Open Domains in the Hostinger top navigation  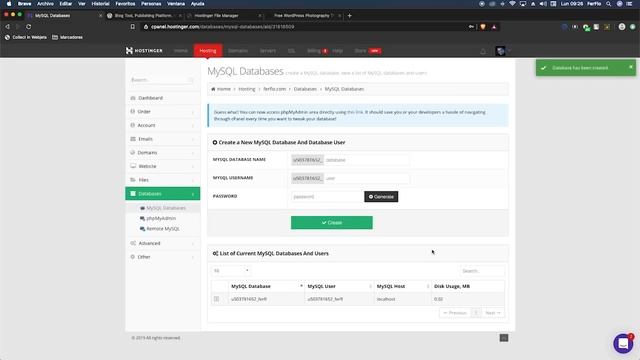[238, 51]
